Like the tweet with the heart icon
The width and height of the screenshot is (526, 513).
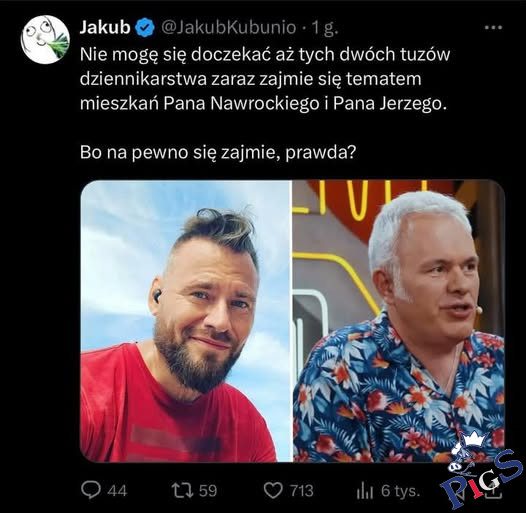[273, 491]
